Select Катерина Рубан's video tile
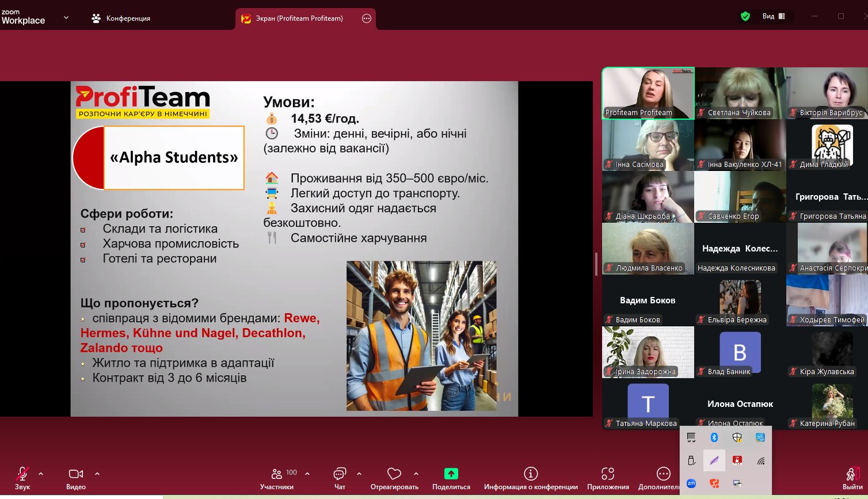This screenshot has width=868, height=499. click(x=827, y=404)
